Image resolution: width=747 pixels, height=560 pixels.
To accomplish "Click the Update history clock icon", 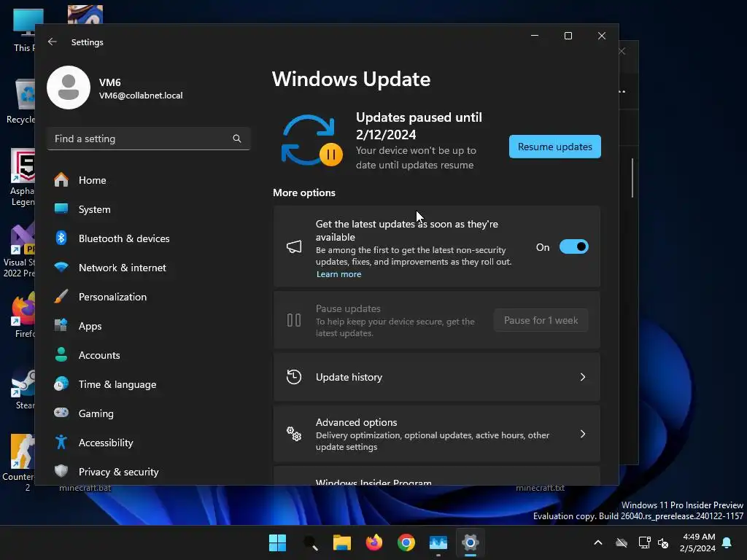I will click(x=294, y=377).
